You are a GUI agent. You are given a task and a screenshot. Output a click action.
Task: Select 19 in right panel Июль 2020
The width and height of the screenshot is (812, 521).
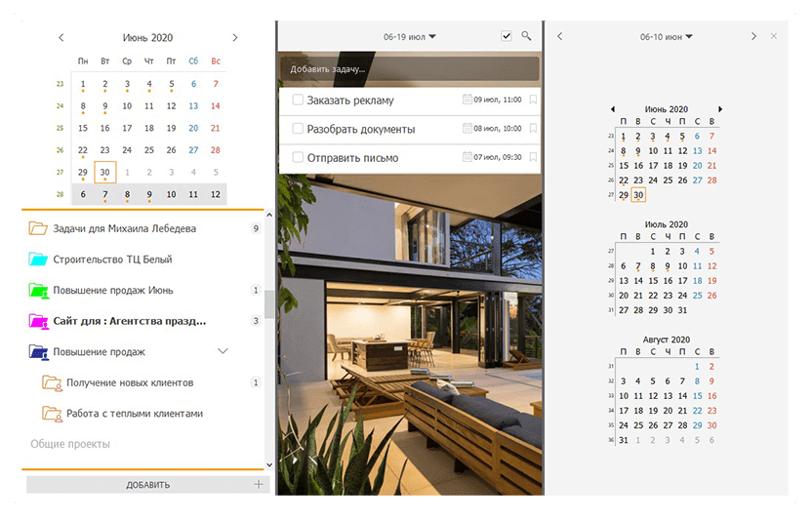(712, 281)
